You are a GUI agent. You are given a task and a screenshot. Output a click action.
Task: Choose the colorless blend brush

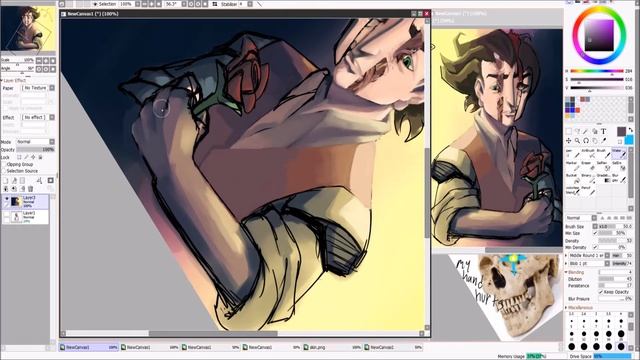(x=572, y=190)
